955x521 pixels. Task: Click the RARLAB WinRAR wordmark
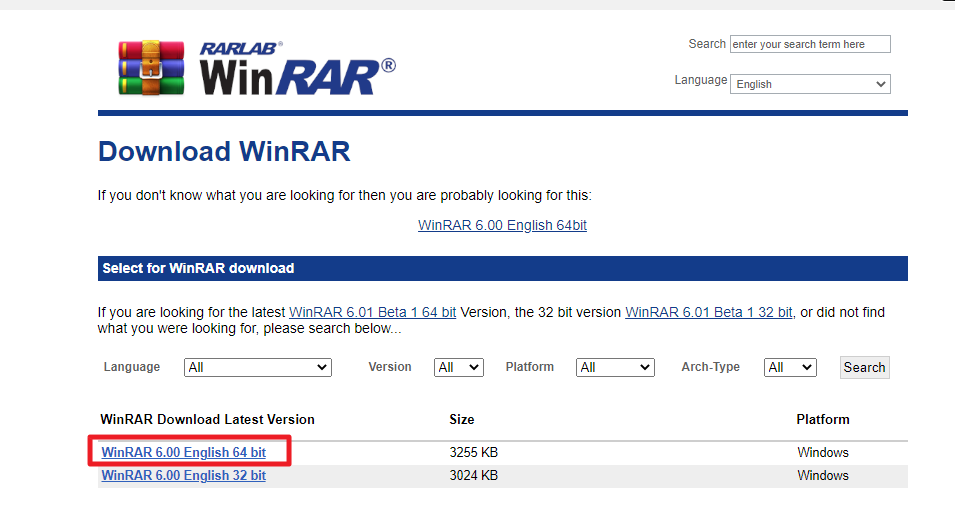(x=297, y=68)
